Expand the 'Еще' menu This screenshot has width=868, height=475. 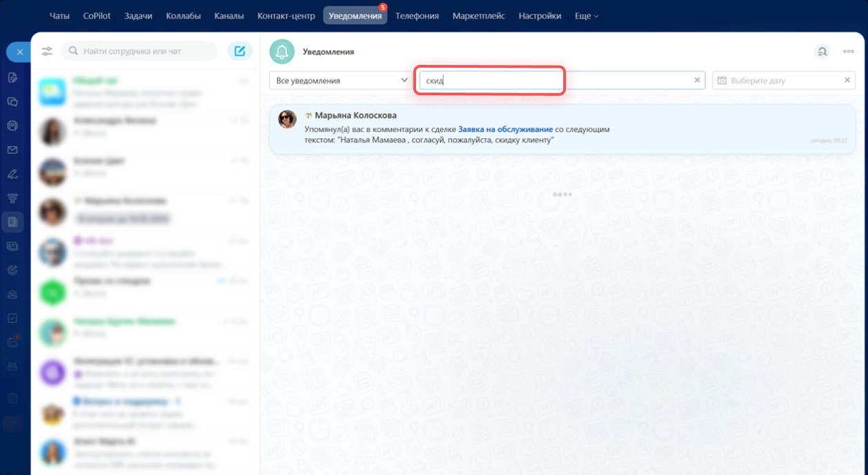pos(587,16)
